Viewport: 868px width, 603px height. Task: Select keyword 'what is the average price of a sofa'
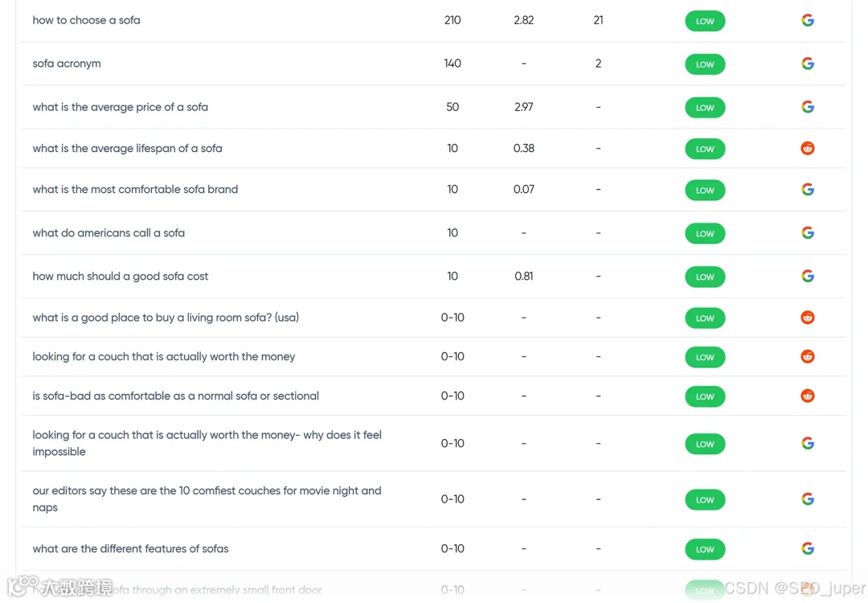pyautogui.click(x=120, y=107)
